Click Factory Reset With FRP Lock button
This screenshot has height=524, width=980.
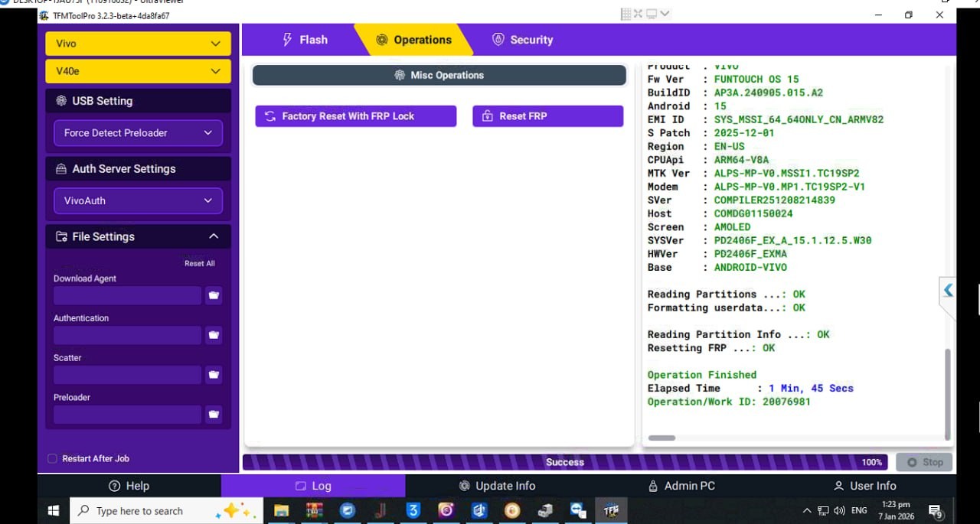coord(356,116)
